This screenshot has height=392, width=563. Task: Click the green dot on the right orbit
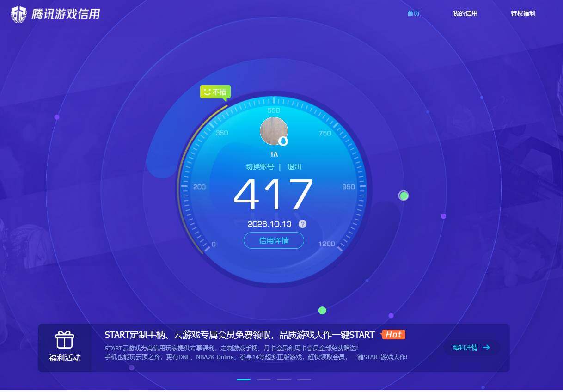[x=404, y=196]
